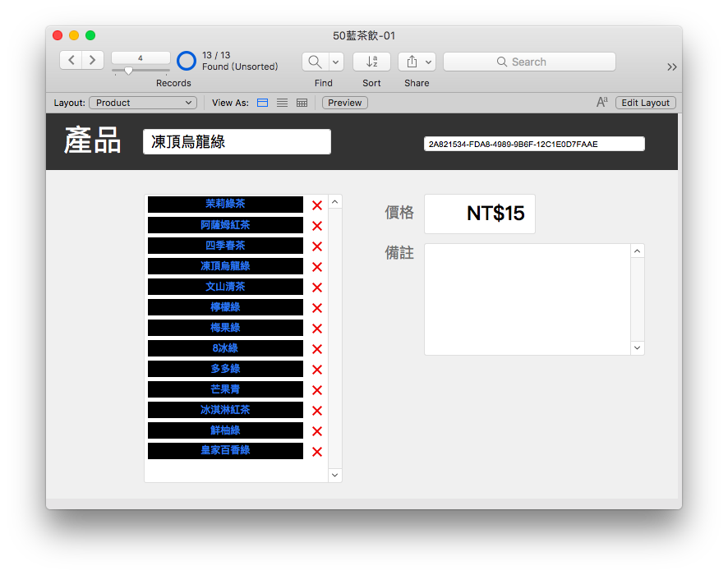Viewport: 728px width, 575px height.
Task: Delete 阿薩姆紅茶 with its red X
Action: 317,226
